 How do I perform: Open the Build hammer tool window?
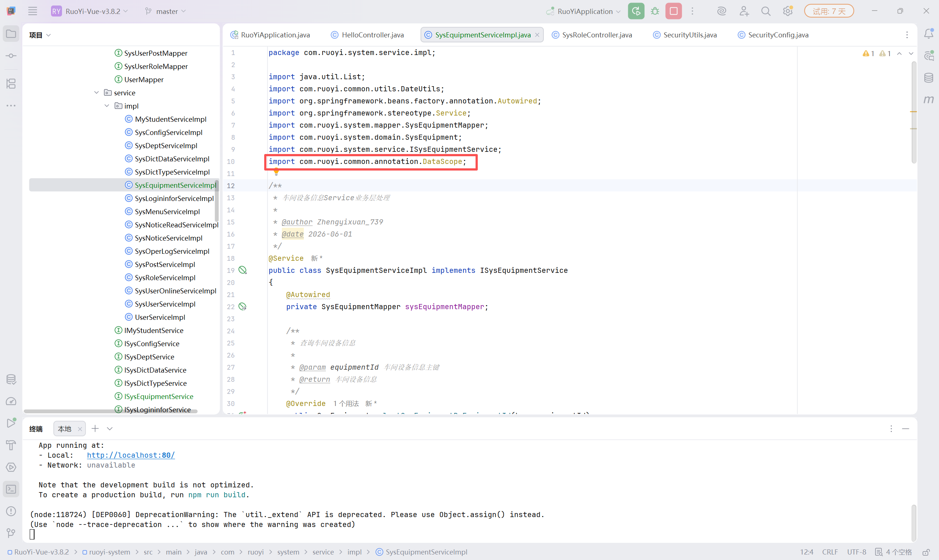(x=11, y=445)
